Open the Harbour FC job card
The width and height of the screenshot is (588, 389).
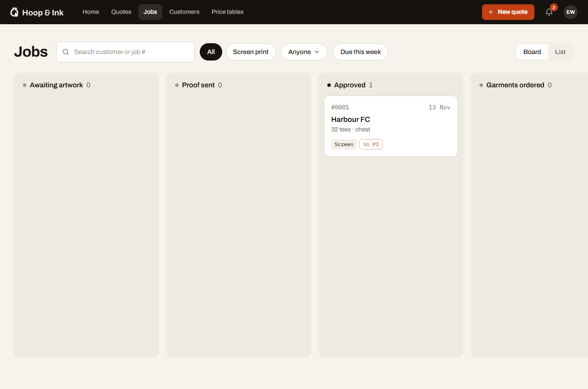click(391, 126)
